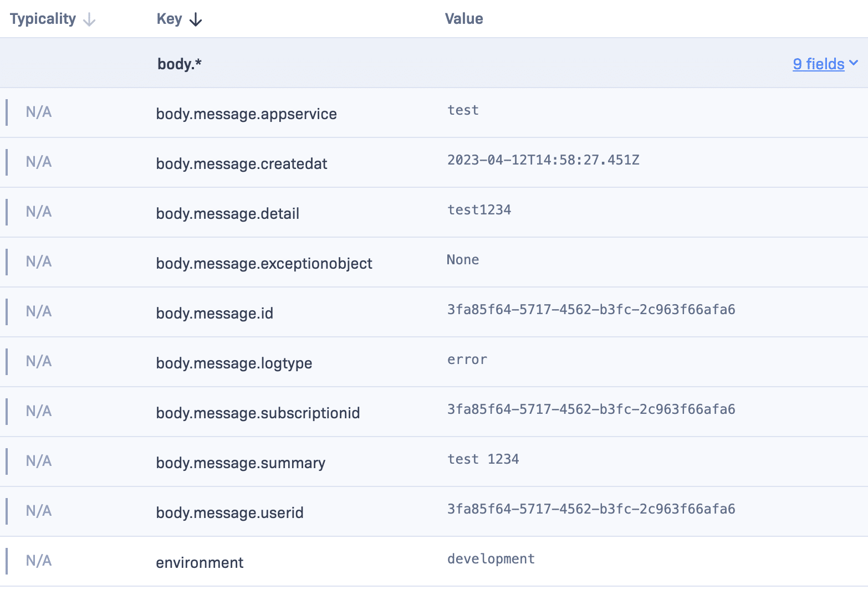Expand the 9 fields chevron
This screenshot has width=868, height=595.
(854, 63)
